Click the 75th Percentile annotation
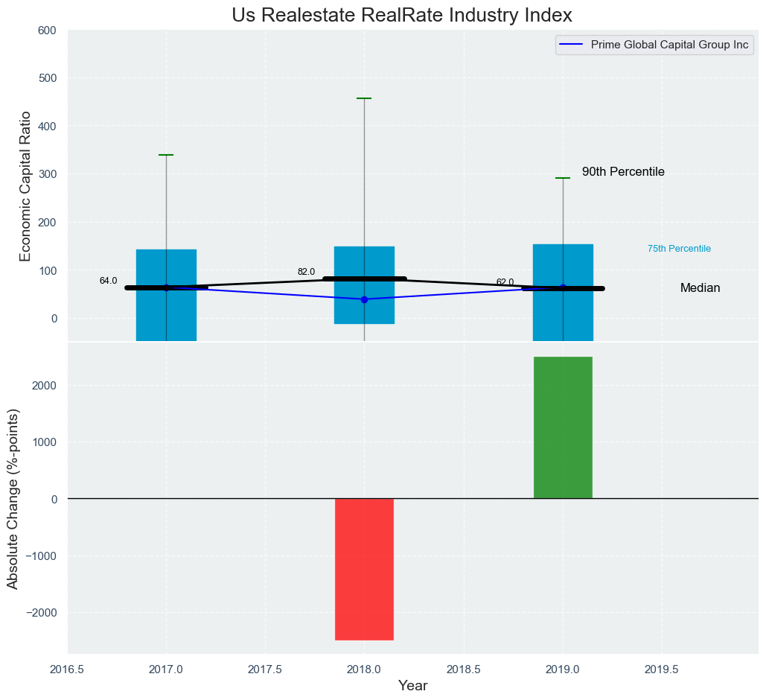766x700 pixels. point(679,249)
